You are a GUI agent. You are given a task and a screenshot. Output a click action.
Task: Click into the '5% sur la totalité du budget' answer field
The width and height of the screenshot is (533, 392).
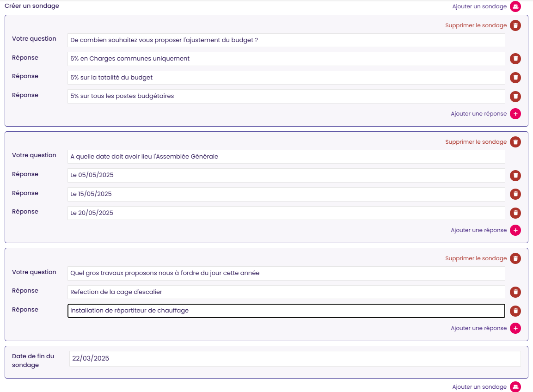click(x=286, y=78)
